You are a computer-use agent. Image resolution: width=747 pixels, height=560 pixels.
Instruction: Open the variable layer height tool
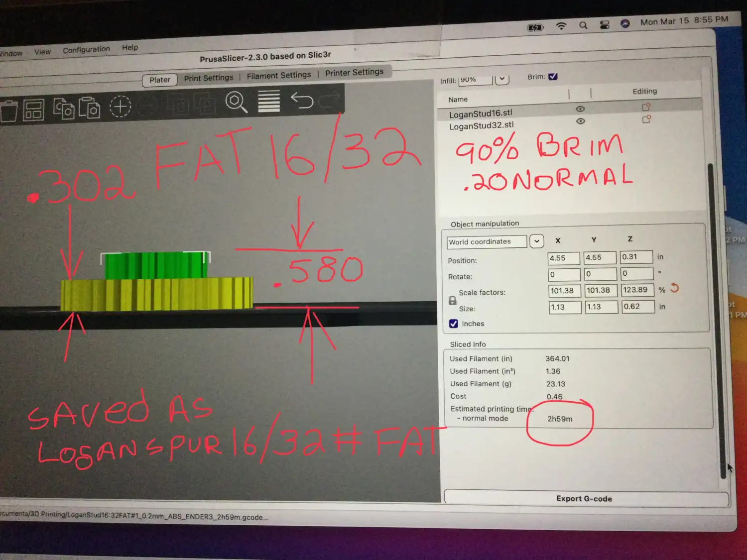pos(269,101)
